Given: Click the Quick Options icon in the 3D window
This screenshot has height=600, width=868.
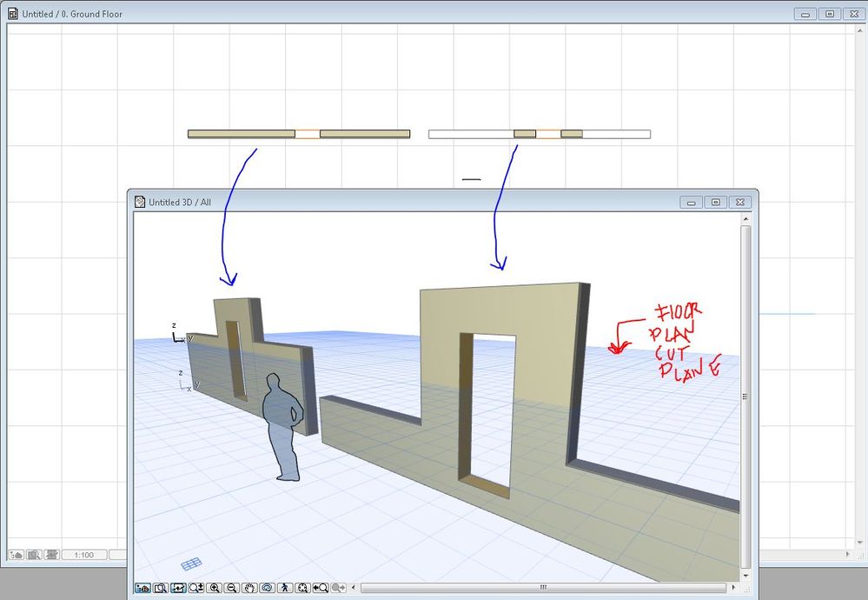Looking at the screenshot, I should click(143, 589).
